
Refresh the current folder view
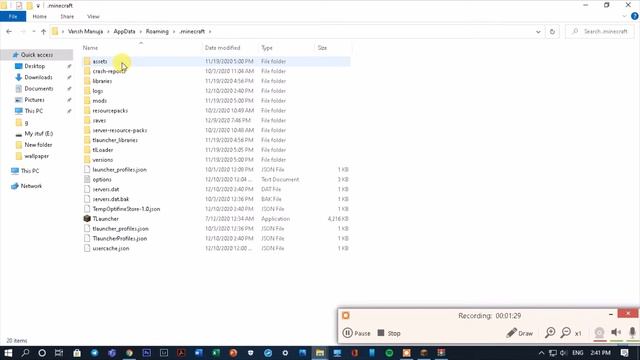552,31
